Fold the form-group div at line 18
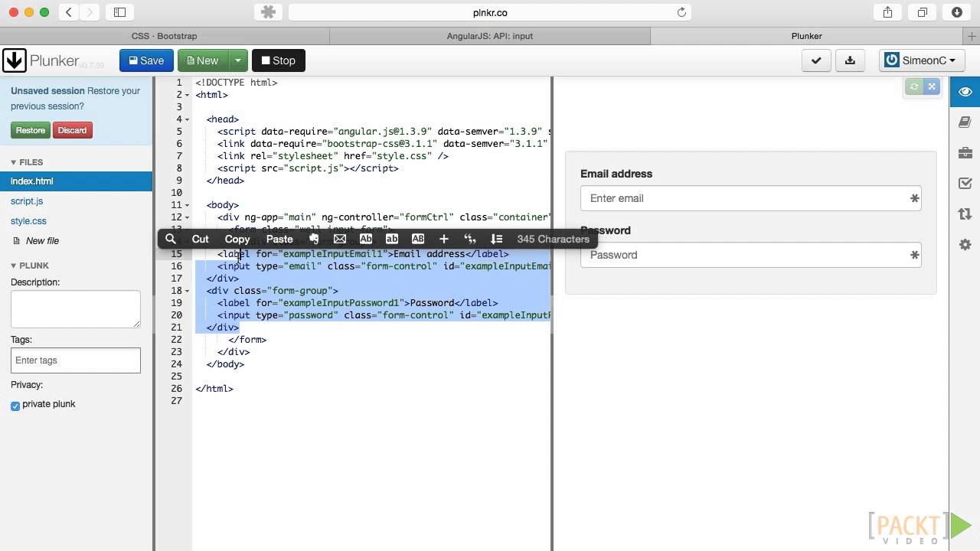980x551 pixels. [x=187, y=291]
